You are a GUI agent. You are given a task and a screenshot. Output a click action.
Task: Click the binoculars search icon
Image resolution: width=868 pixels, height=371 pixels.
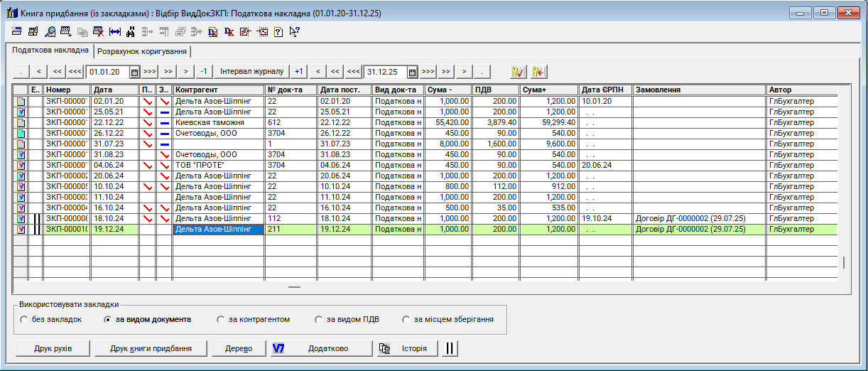pos(130,31)
